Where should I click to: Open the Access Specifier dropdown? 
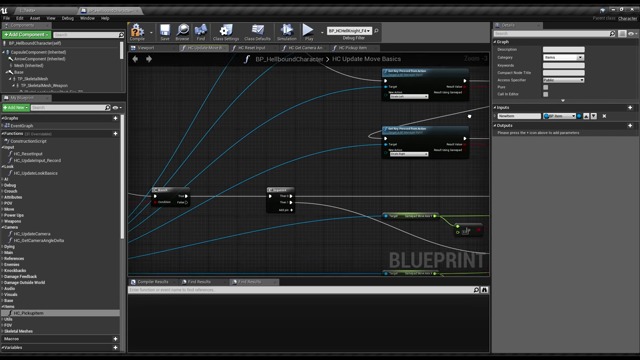pyautogui.click(x=564, y=80)
